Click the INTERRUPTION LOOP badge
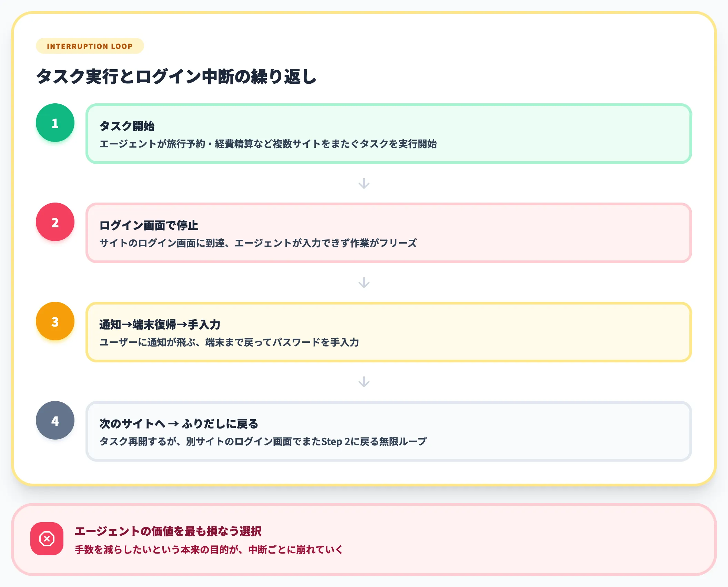728x587 pixels. pyautogui.click(x=90, y=46)
